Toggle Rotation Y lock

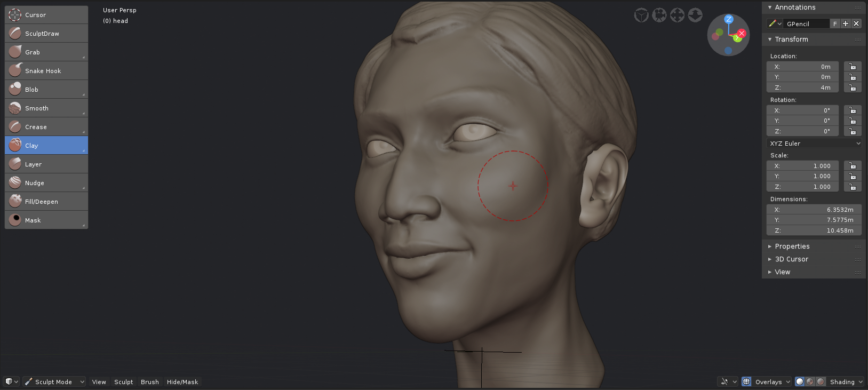(853, 121)
